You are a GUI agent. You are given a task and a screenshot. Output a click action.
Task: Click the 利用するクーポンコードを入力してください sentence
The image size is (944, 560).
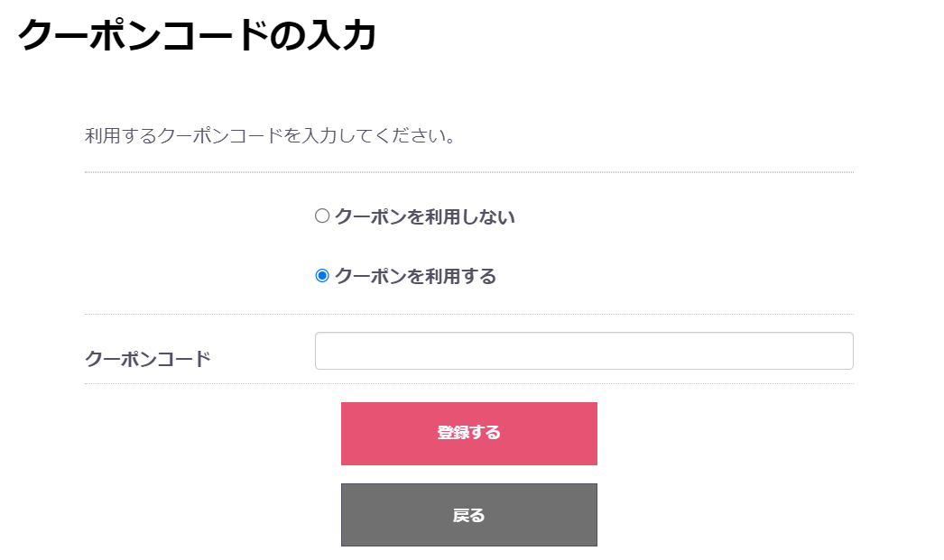tap(270, 137)
